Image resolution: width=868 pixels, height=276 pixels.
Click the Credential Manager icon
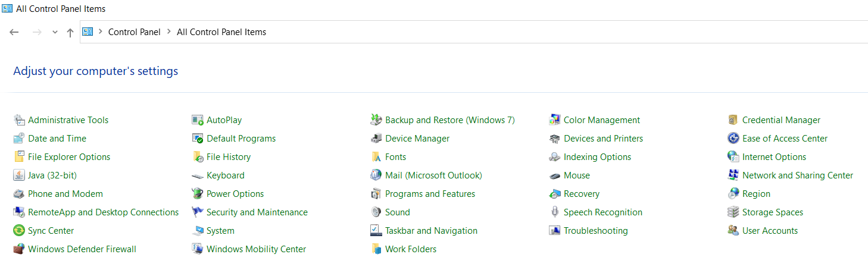point(733,120)
